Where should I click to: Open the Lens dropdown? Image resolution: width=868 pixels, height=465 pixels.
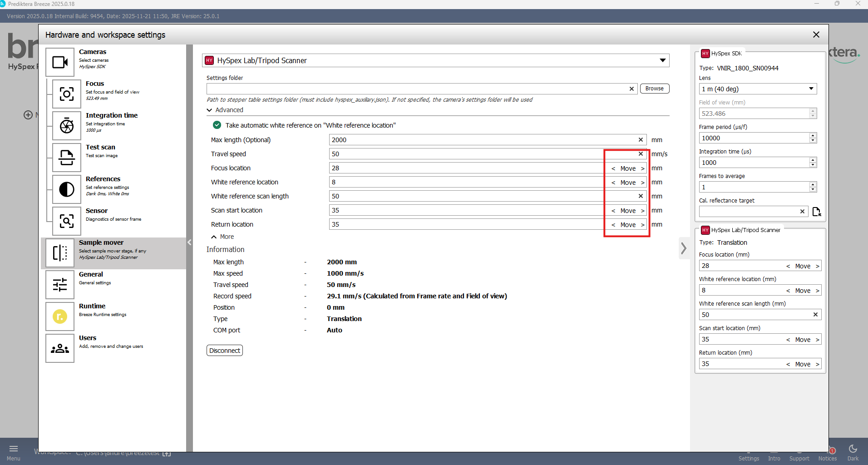pyautogui.click(x=811, y=89)
